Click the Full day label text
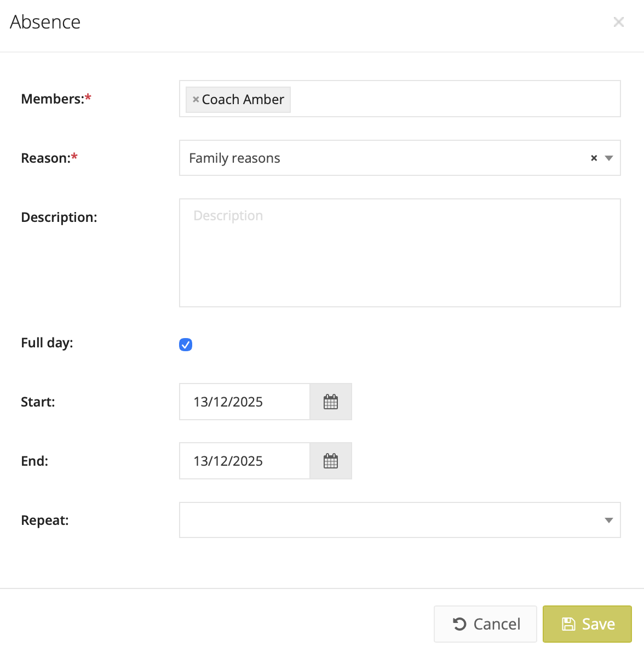Image resolution: width=644 pixels, height=652 pixels. (x=47, y=343)
